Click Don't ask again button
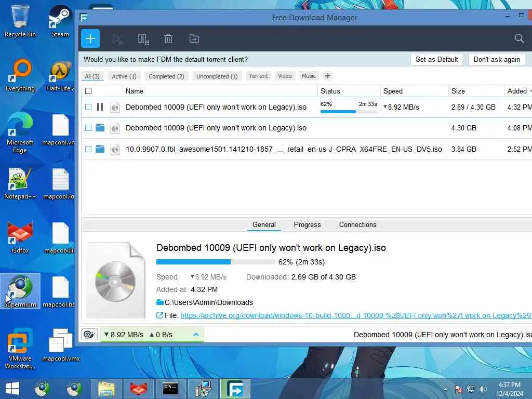Viewport: 532px width, 399px height. [497, 59]
